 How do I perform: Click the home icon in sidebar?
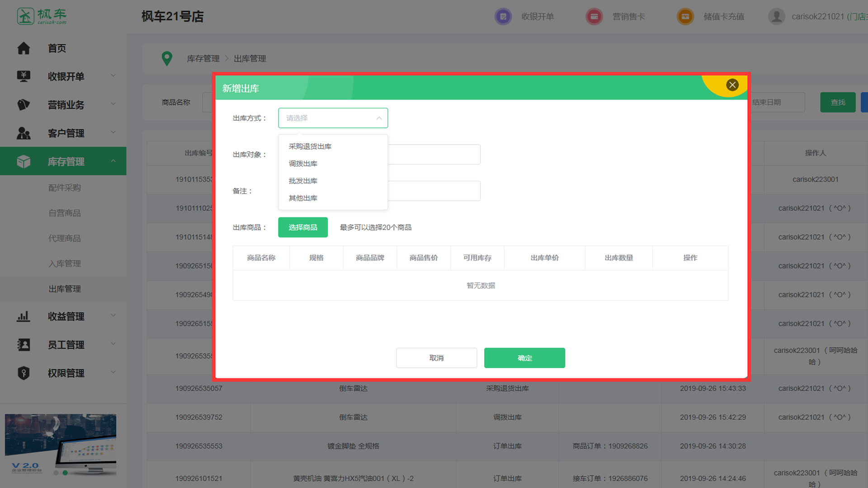coord(24,48)
